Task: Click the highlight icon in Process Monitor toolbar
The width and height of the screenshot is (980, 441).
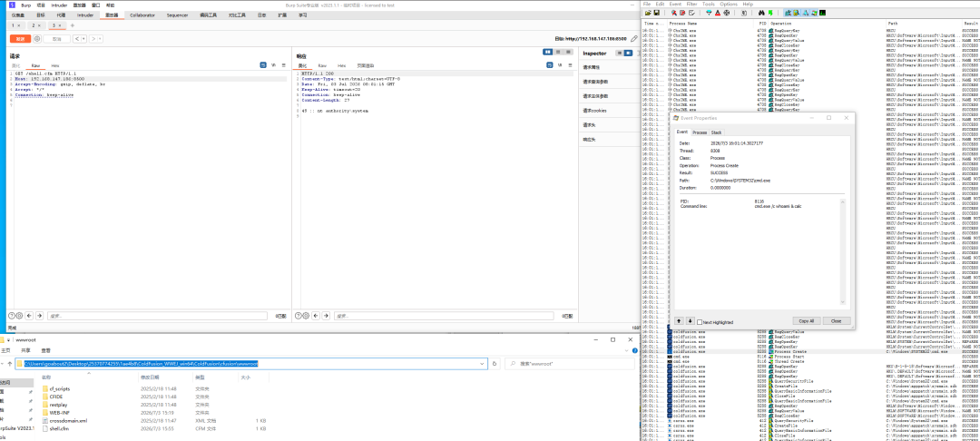Action: 718,13
